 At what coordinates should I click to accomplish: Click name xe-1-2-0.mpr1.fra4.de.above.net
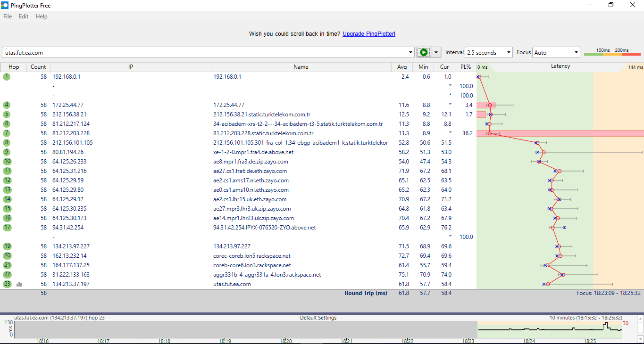(x=253, y=152)
